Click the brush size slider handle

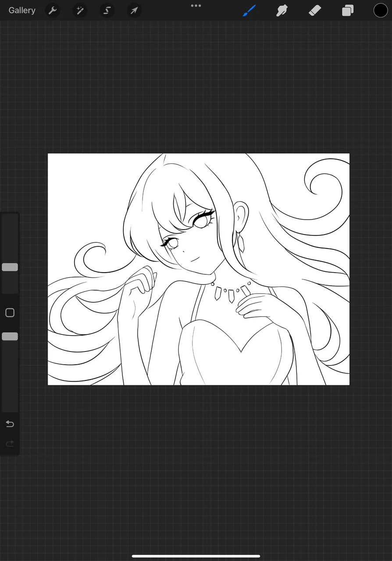pyautogui.click(x=10, y=267)
